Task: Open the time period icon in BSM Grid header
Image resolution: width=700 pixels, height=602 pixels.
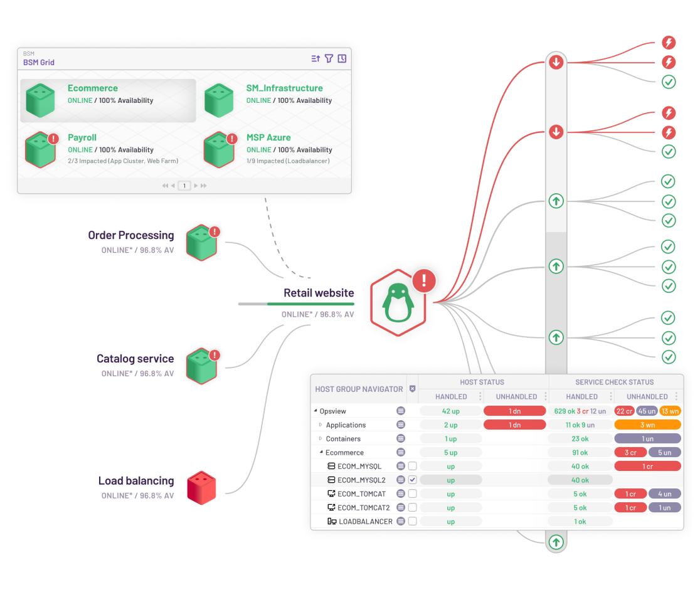Action: 342,58
